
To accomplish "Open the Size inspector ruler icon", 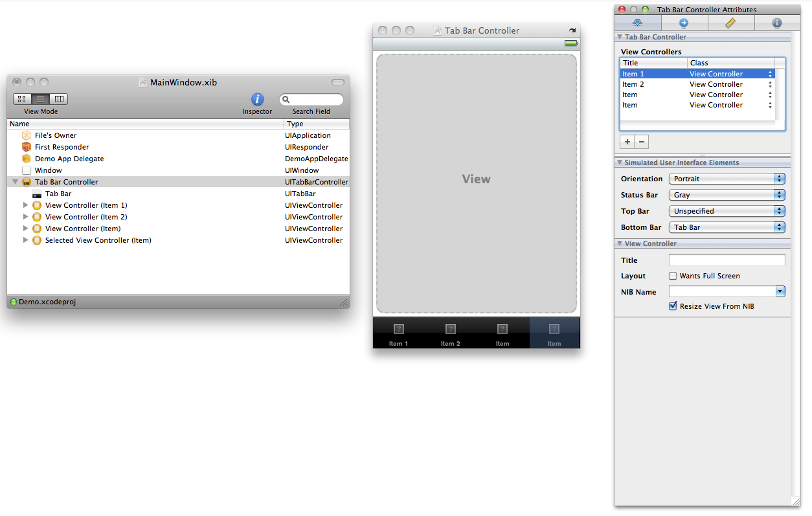I will [x=730, y=23].
